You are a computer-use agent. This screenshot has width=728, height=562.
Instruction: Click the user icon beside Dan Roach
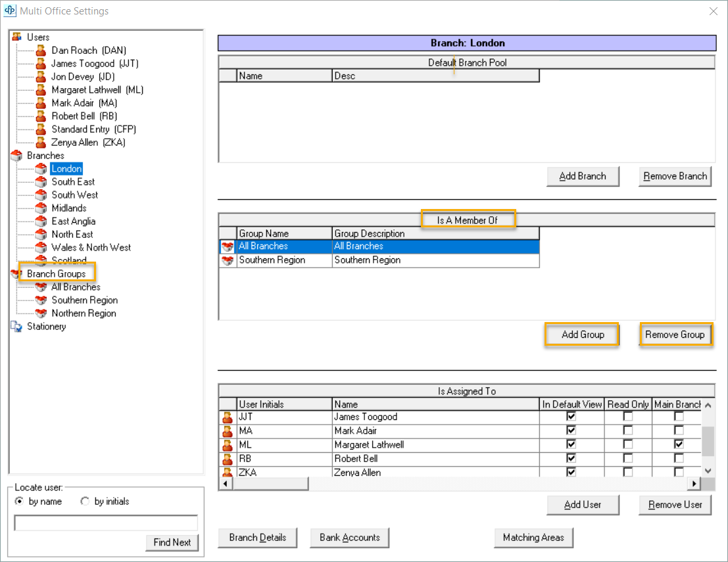(41, 50)
